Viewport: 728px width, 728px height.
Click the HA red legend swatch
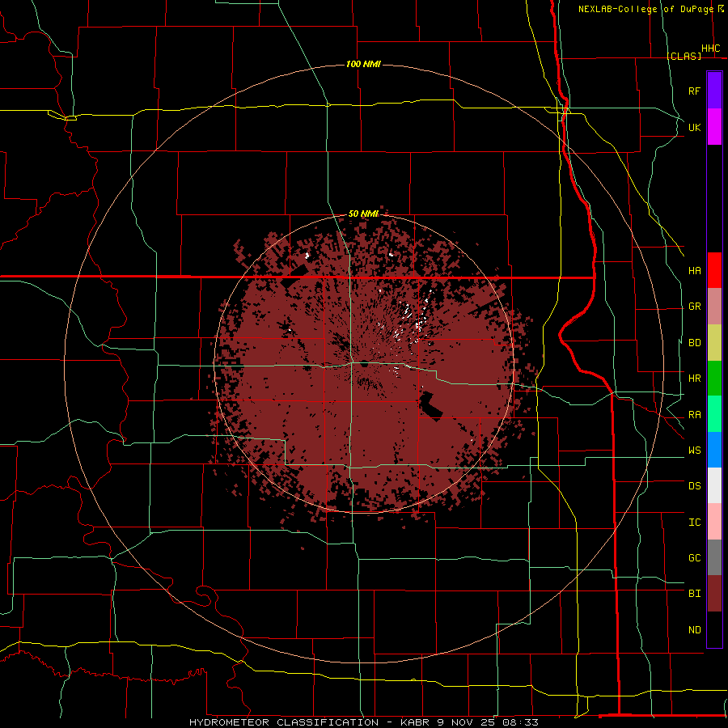[714, 270]
